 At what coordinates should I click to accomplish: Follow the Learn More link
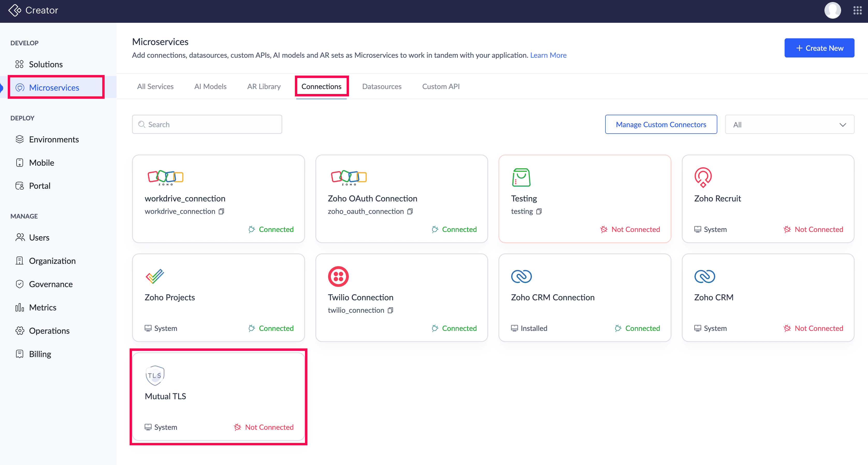548,55
